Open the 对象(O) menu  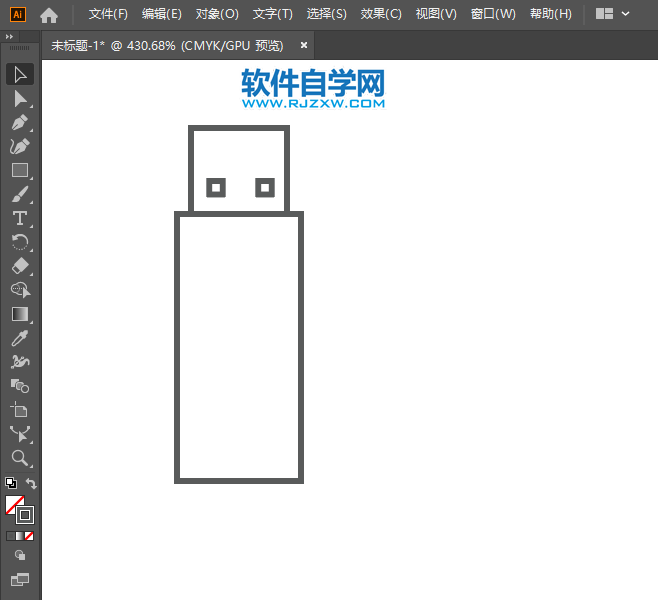pyautogui.click(x=217, y=14)
